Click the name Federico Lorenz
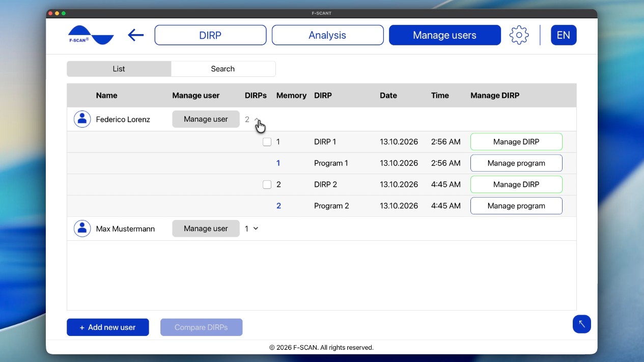The width and height of the screenshot is (644, 362). (123, 120)
